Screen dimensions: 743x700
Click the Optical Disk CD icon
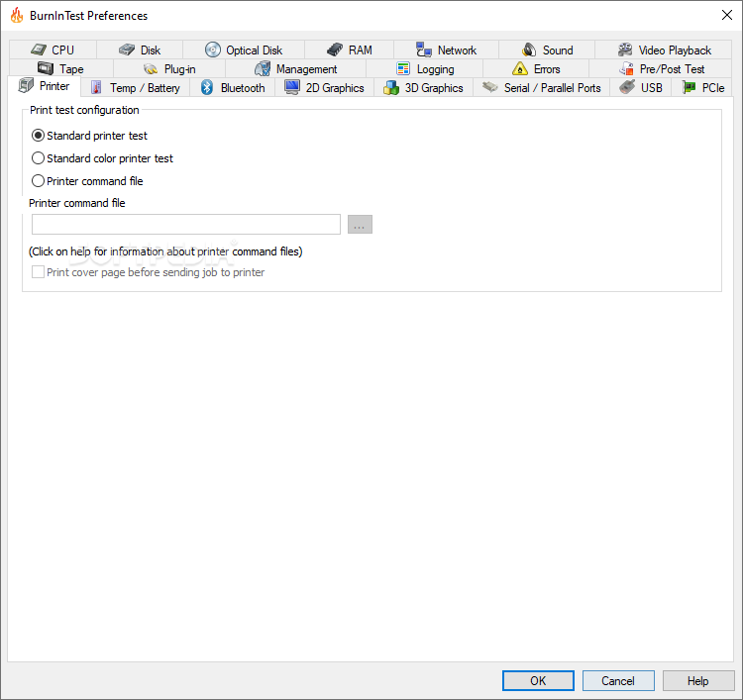point(213,50)
